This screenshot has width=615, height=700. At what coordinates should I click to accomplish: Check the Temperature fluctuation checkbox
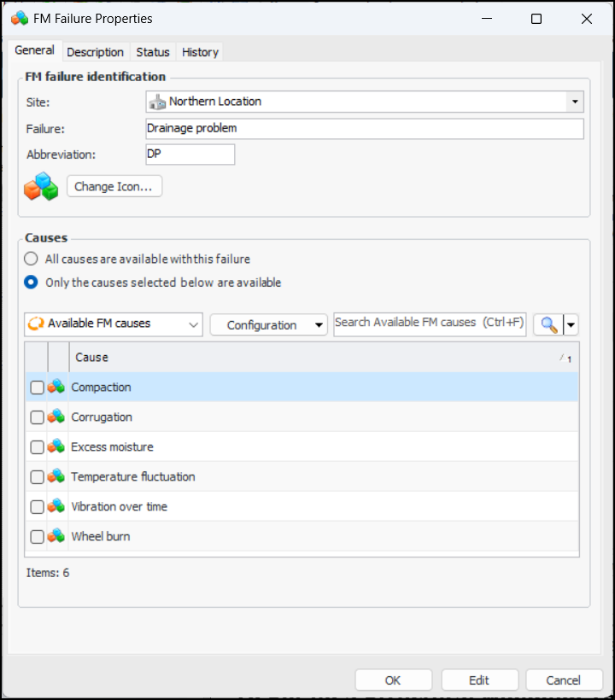(37, 477)
